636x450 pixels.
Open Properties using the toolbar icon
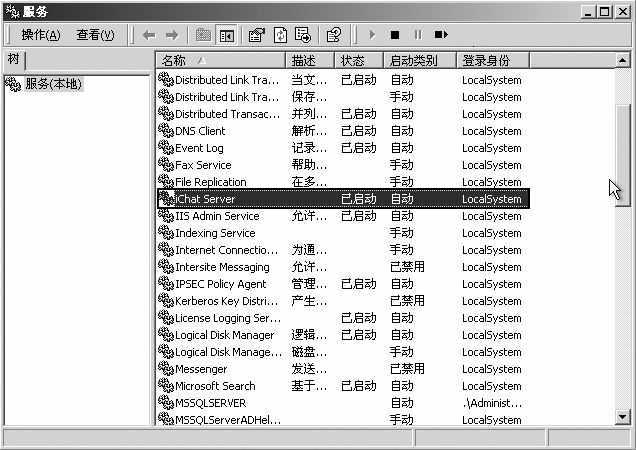256,35
